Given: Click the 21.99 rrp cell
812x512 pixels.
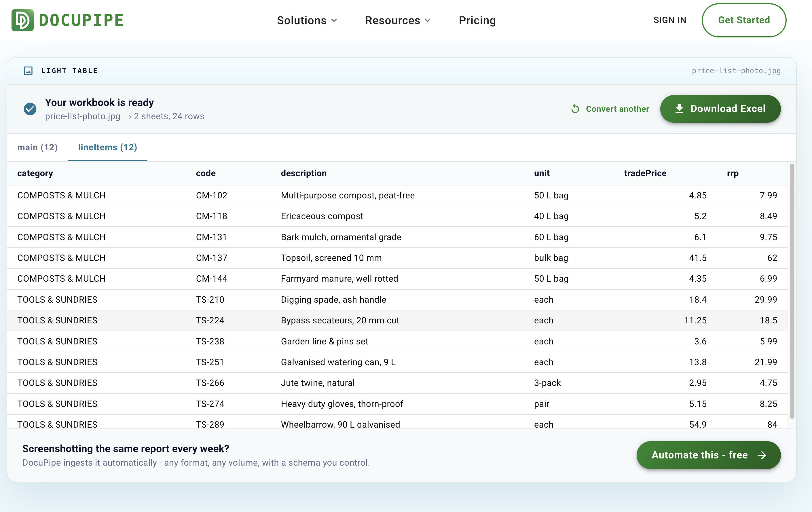Looking at the screenshot, I should tap(765, 362).
